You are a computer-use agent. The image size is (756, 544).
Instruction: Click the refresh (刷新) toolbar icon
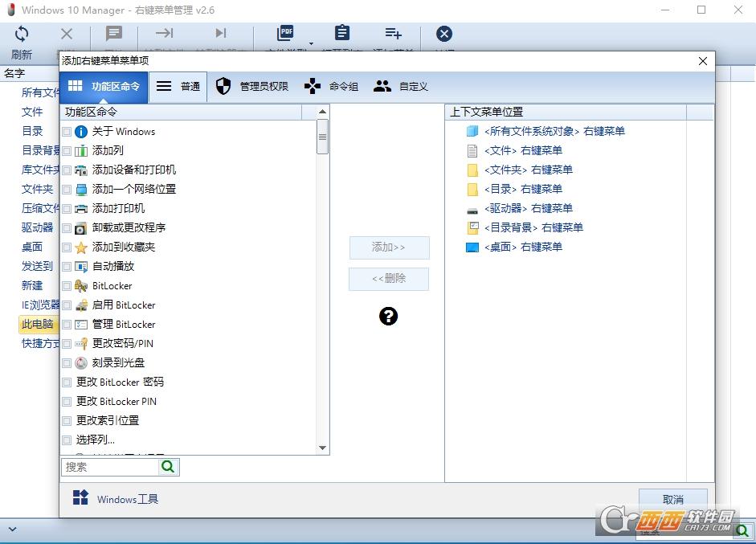click(22, 34)
